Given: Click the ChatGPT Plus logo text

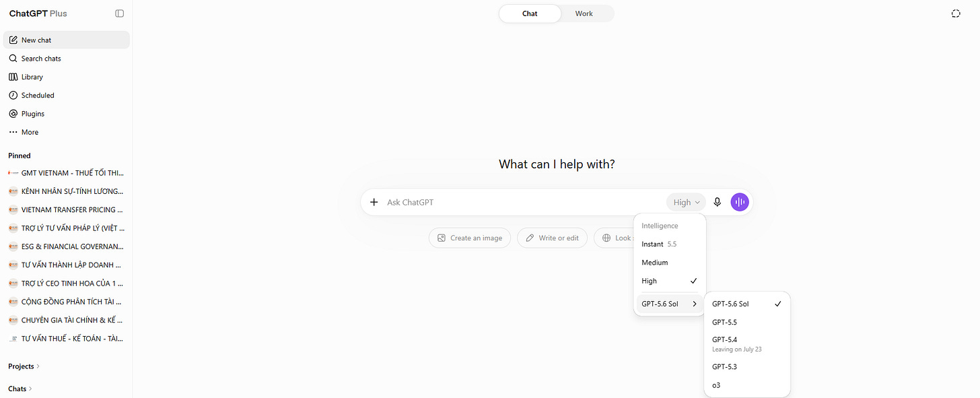Looking at the screenshot, I should point(38,13).
